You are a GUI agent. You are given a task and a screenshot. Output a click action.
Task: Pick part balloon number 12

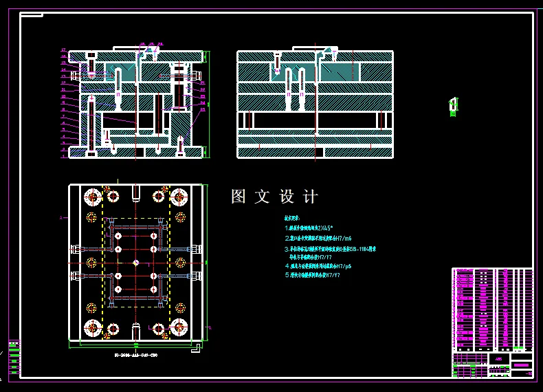(x=64, y=83)
